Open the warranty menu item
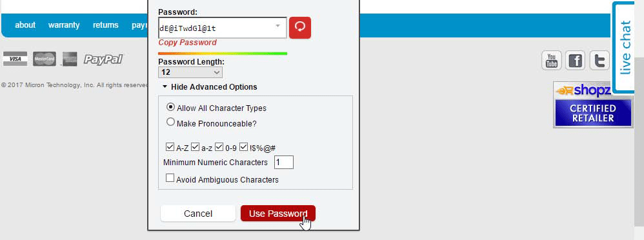644x240 pixels. 64,25
